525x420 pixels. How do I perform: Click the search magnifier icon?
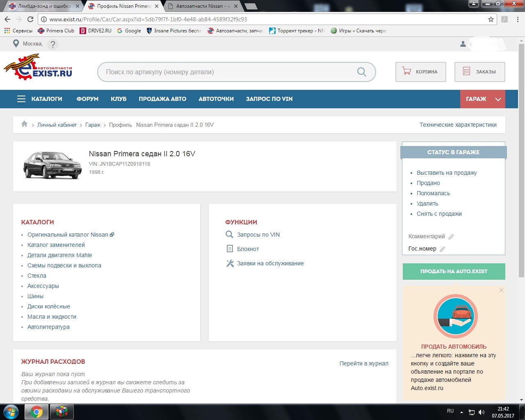[362, 72]
